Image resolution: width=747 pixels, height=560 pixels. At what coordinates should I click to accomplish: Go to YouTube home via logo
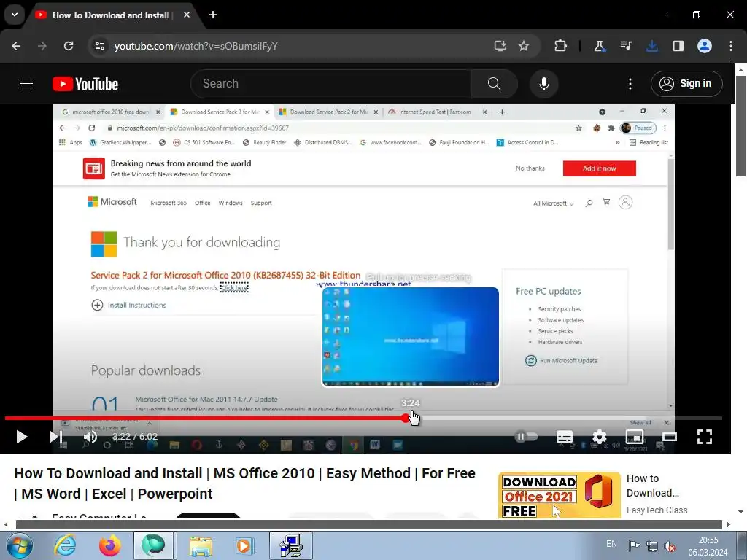pyautogui.click(x=85, y=84)
